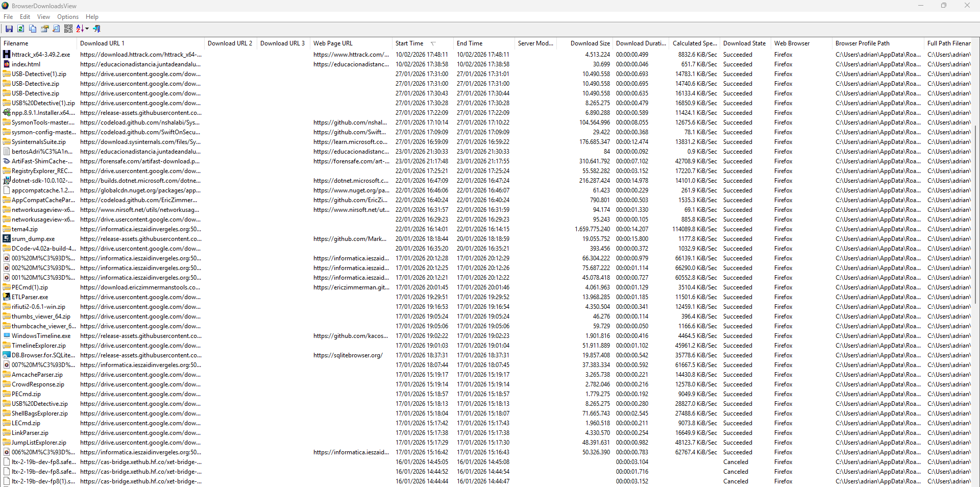Click the A-Z sort toolbar icon
Viewport: 980px width, 487px height.
[x=80, y=29]
